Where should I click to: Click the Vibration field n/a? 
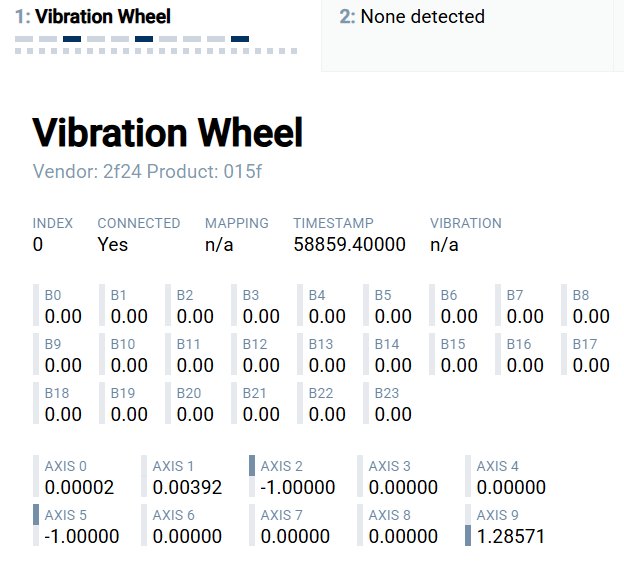click(444, 244)
